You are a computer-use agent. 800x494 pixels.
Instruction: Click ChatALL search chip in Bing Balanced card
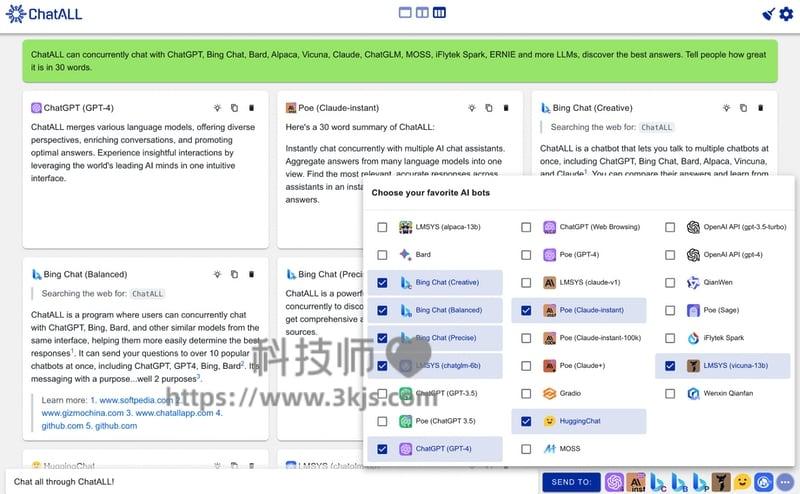[147, 293]
